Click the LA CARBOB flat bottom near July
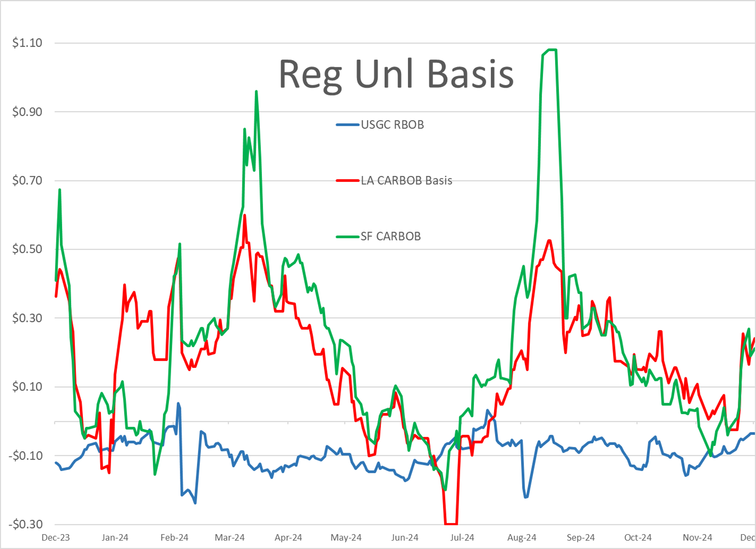756x549 pixels. (x=451, y=524)
